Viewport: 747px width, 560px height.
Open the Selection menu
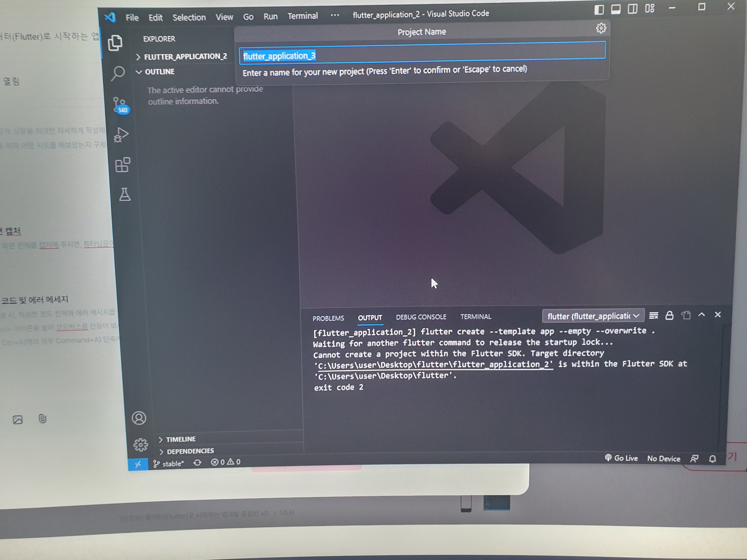tap(189, 17)
